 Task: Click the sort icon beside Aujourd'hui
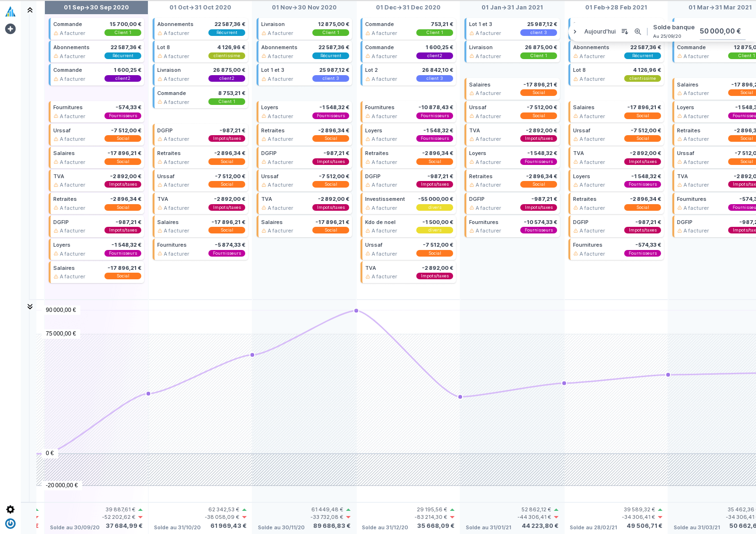(625, 32)
